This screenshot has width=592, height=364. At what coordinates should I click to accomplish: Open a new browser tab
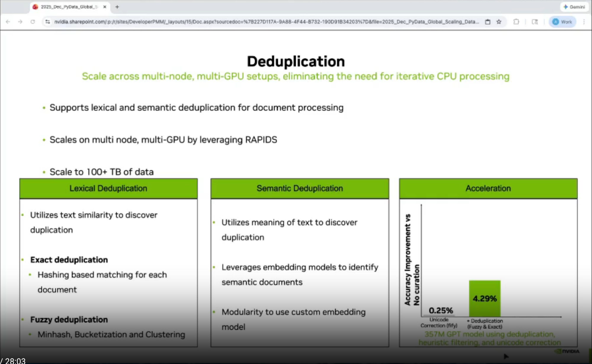coord(117,7)
